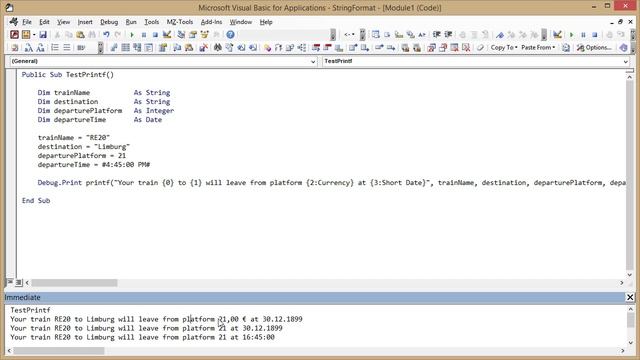Screen dimensions: 640x360
Task: Save the project with the floppy icon
Action: pyautogui.click(x=43, y=35)
